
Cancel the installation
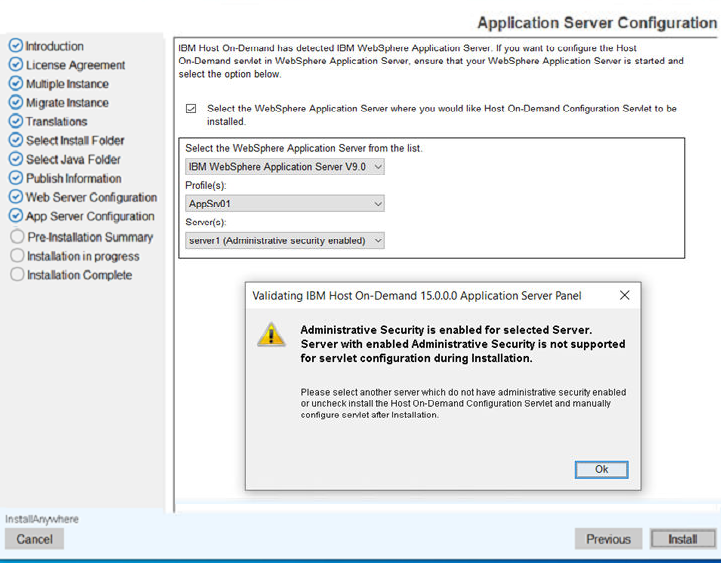click(34, 539)
